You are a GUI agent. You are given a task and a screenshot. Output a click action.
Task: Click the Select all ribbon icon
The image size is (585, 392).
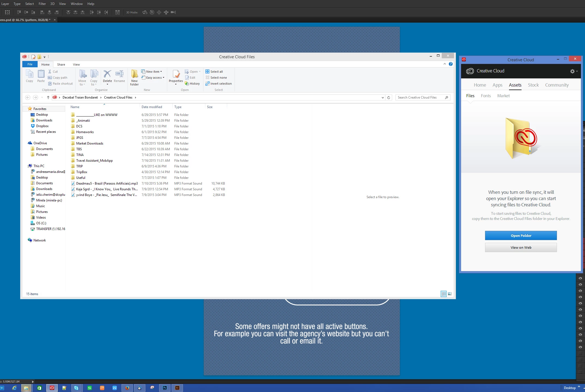tap(214, 72)
